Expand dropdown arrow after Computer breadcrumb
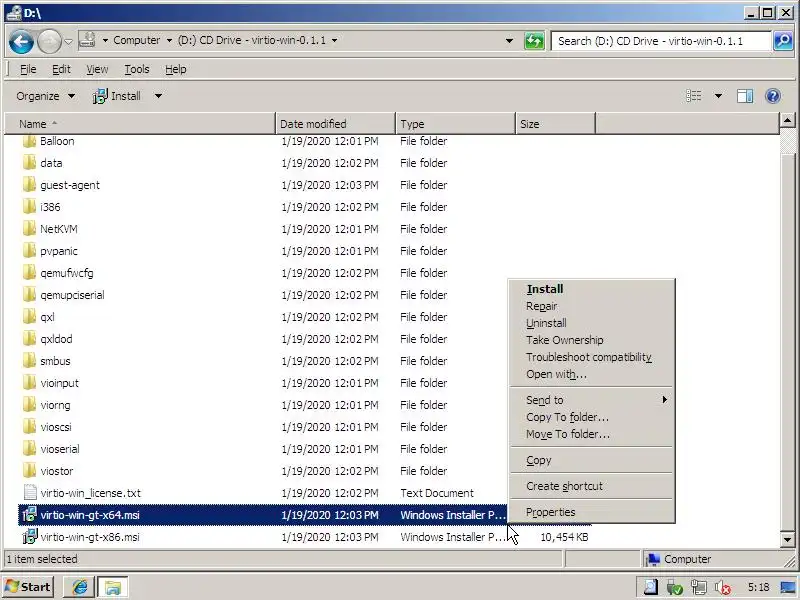 click(x=169, y=40)
